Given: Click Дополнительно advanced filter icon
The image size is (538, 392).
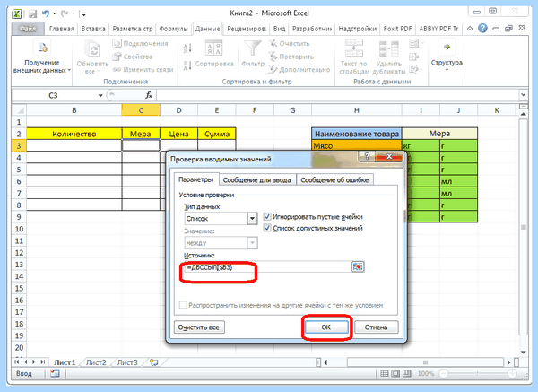Looking at the screenshot, I should click(273, 69).
